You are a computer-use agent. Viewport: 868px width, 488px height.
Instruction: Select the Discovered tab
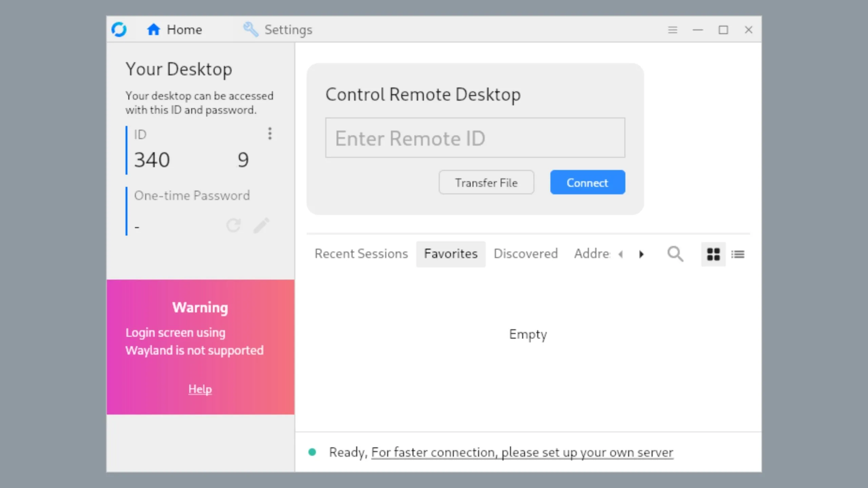(x=525, y=253)
